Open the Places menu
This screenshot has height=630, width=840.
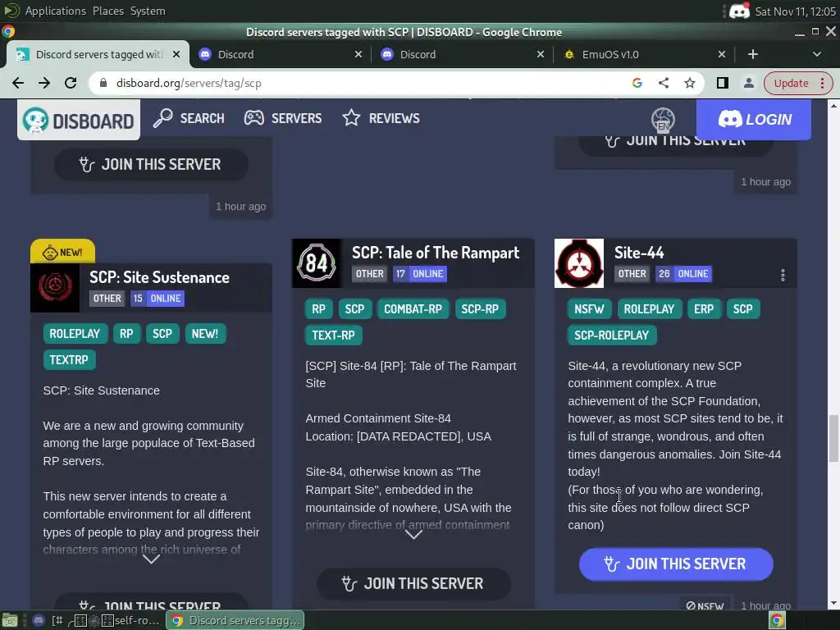(x=107, y=11)
